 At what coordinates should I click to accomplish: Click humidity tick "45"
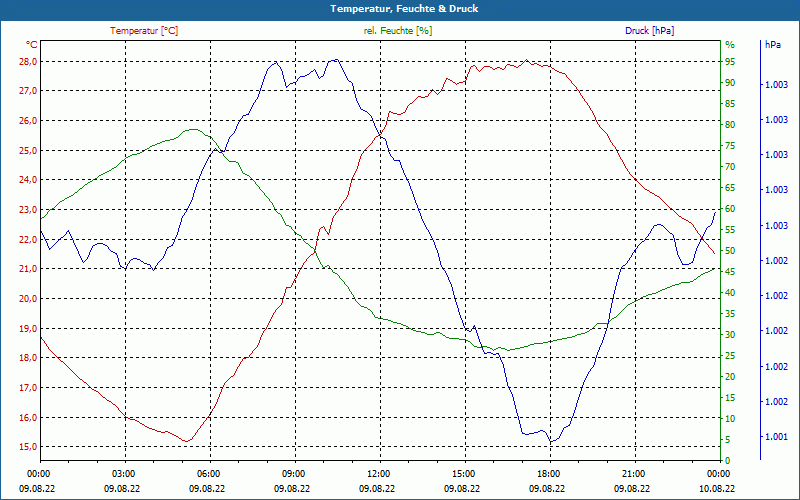[x=730, y=272]
